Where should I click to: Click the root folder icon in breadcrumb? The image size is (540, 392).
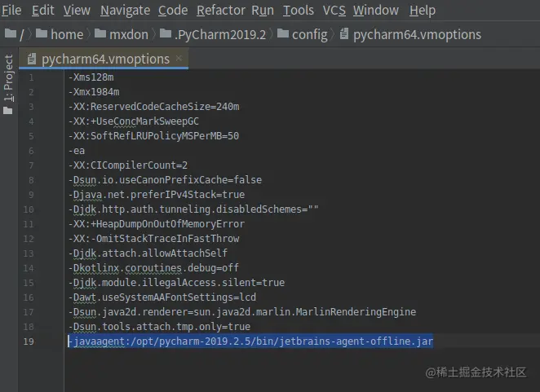11,33
